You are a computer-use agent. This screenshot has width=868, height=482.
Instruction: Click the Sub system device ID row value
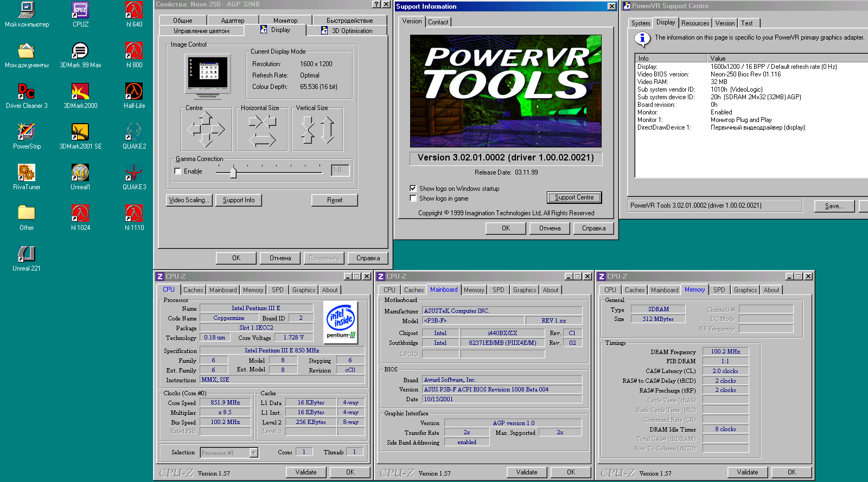[756, 97]
